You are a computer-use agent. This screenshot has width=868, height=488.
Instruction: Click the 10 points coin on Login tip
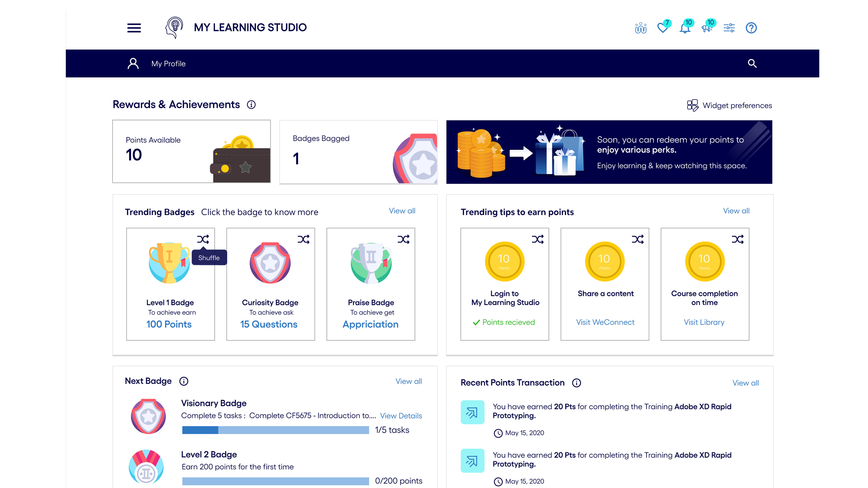pyautogui.click(x=504, y=262)
